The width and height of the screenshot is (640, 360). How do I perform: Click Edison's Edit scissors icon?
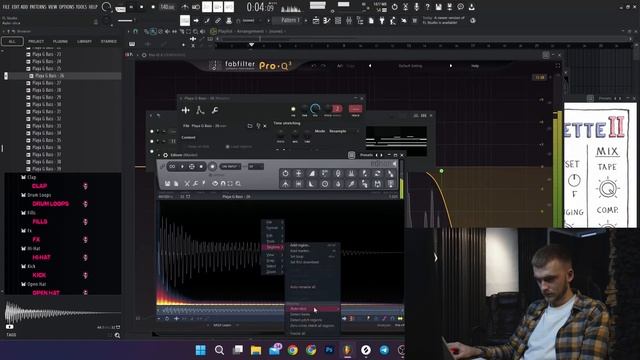[x=187, y=184]
